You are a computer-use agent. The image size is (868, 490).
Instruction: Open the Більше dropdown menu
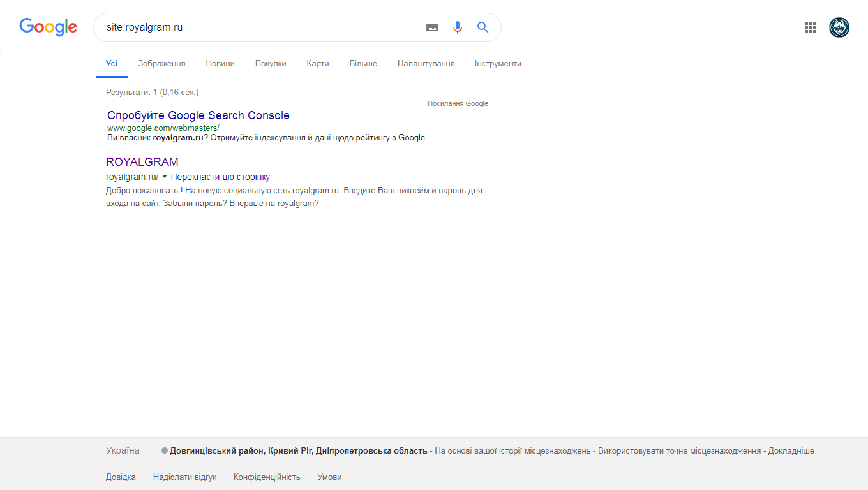363,64
